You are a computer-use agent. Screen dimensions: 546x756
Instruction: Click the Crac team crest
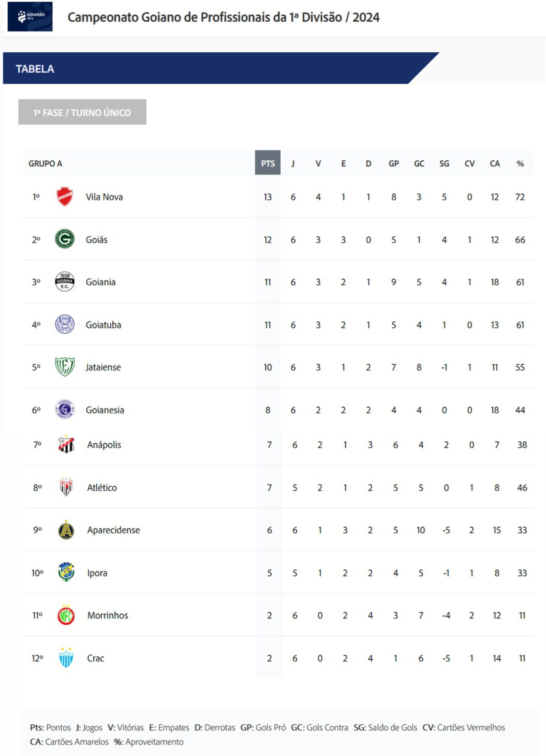66,657
